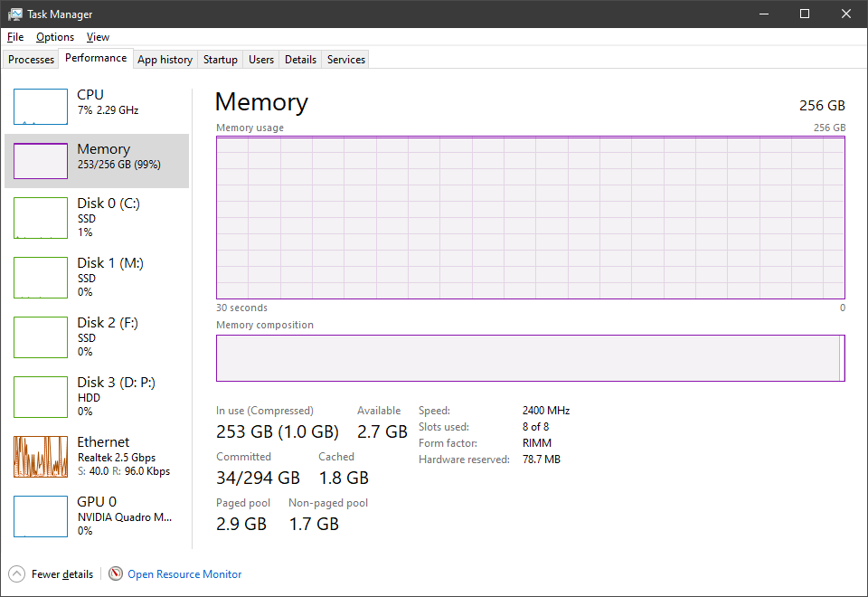
Task: Click the RIMM form factor value
Action: point(537,443)
